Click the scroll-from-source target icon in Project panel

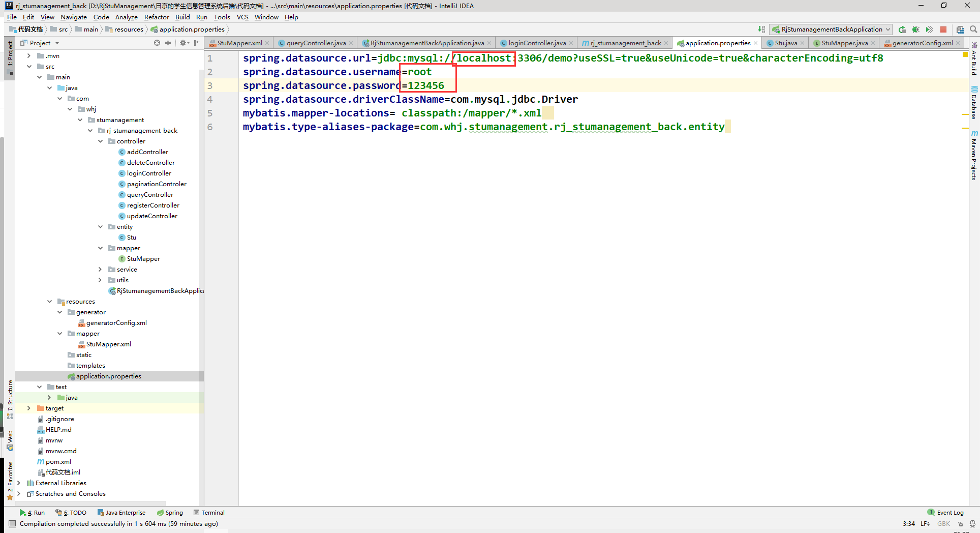157,43
